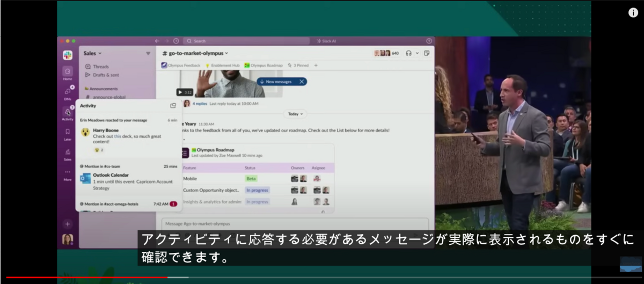Viewport: 644px width, 284px height.
Task: Click the Status column header
Action: click(x=250, y=168)
